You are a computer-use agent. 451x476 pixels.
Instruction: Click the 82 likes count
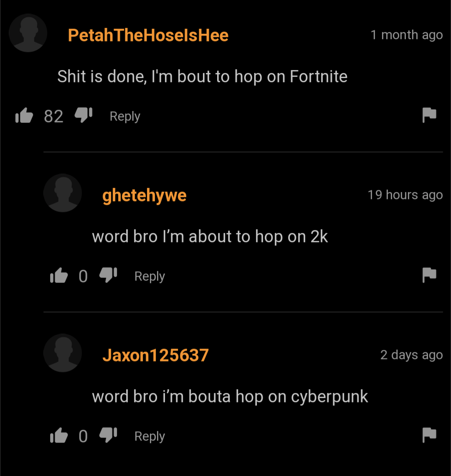pos(54,116)
